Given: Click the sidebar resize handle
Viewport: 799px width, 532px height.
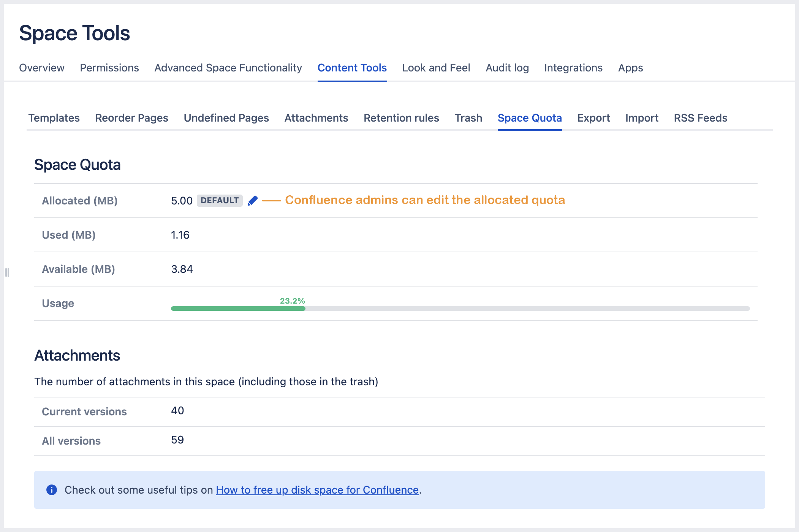Looking at the screenshot, I should click(7, 272).
